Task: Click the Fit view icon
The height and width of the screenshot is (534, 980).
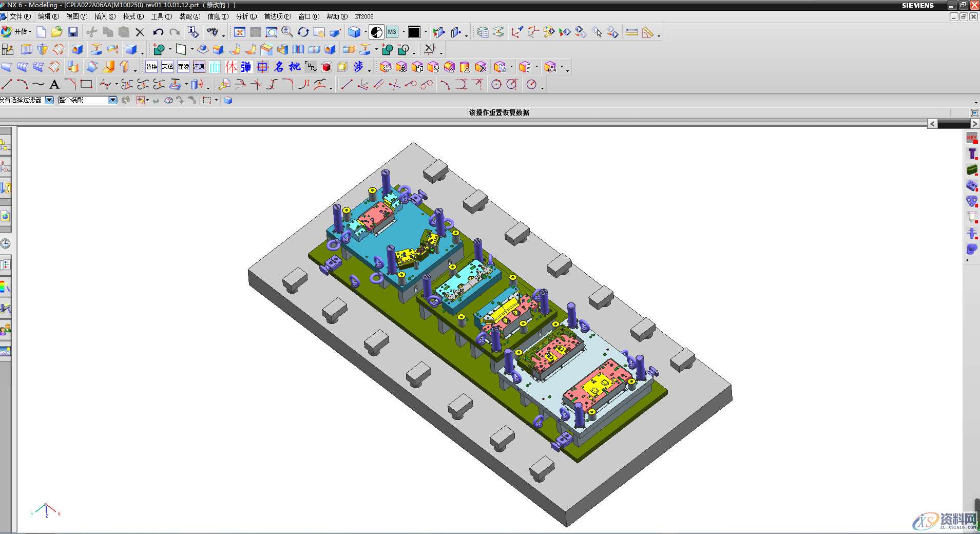Action: pos(239,32)
